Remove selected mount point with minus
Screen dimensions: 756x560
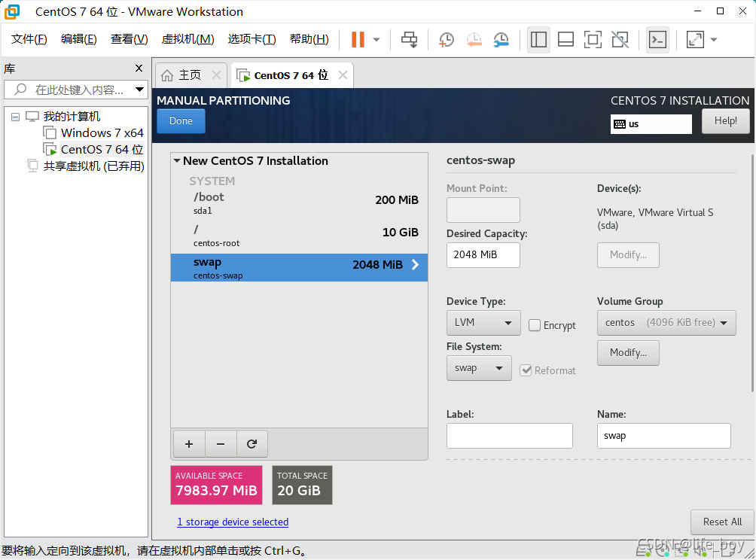click(x=221, y=444)
